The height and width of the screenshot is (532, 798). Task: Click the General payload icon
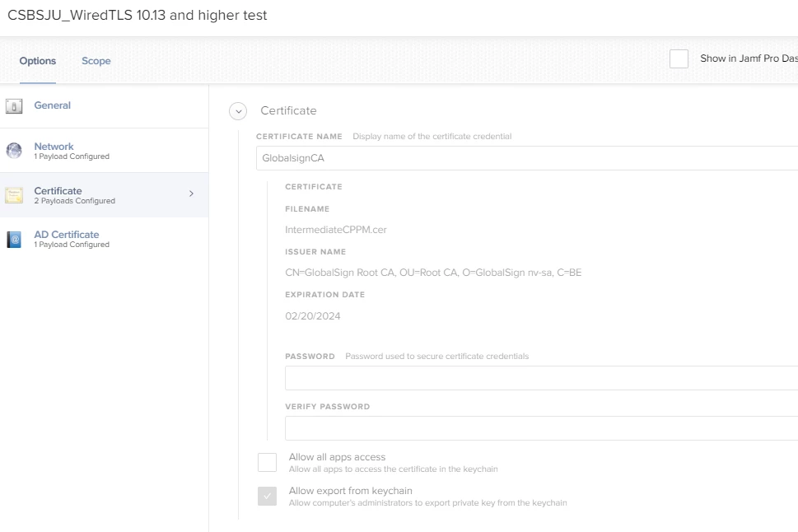(14, 106)
